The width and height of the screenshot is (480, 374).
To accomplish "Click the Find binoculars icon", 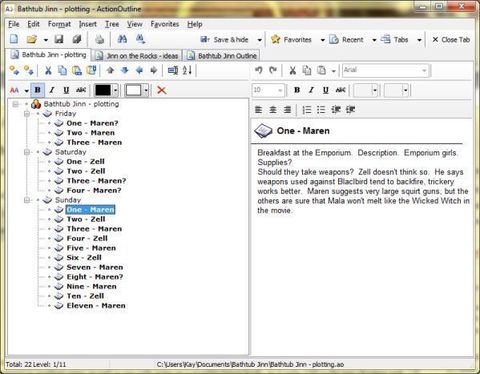I will (x=122, y=39).
